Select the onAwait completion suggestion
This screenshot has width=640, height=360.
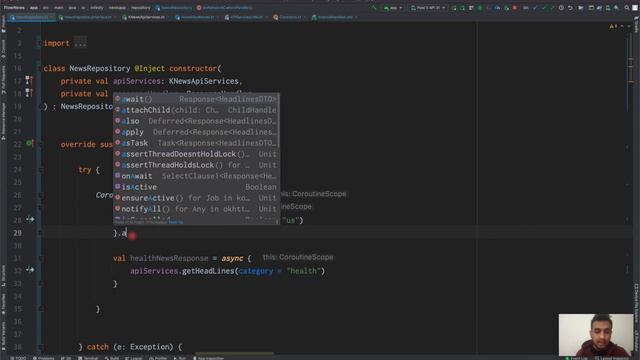(x=196, y=176)
